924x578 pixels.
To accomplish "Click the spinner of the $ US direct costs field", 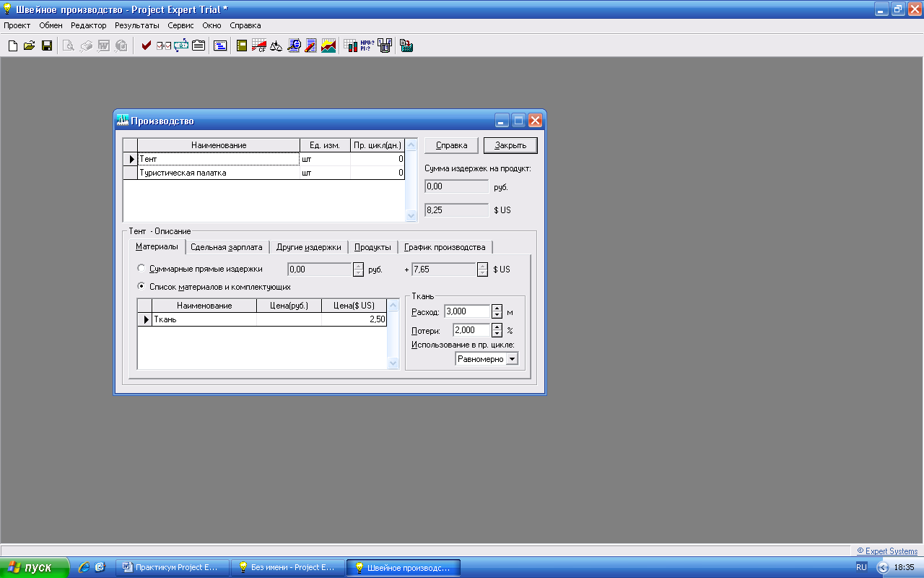I will click(482, 269).
